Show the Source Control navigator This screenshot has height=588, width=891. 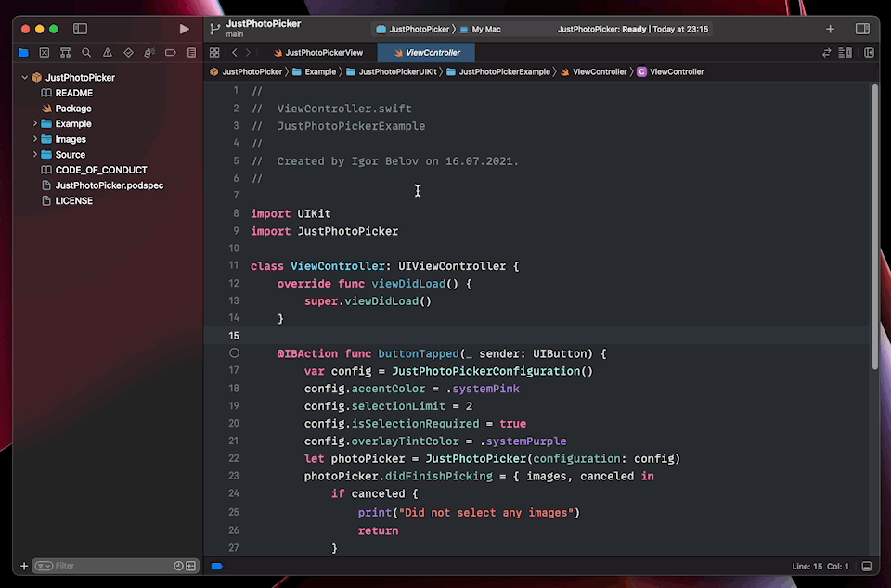coord(45,53)
